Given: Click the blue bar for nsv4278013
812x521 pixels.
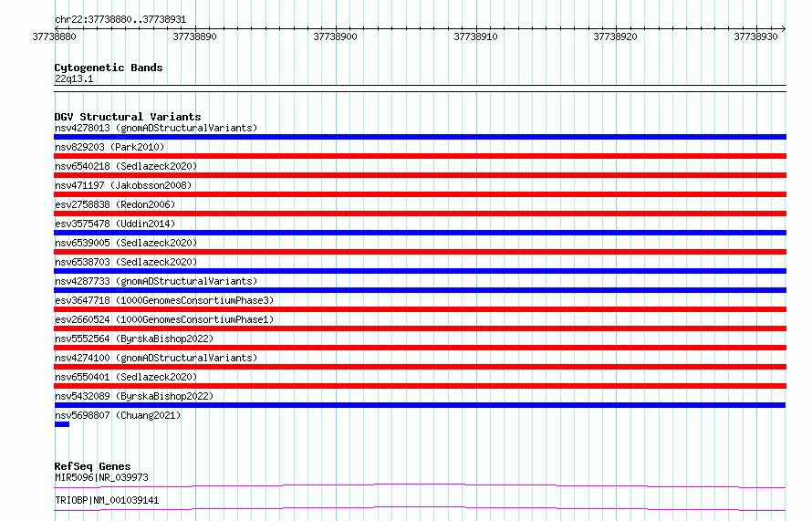Looking at the screenshot, I should (420, 137).
